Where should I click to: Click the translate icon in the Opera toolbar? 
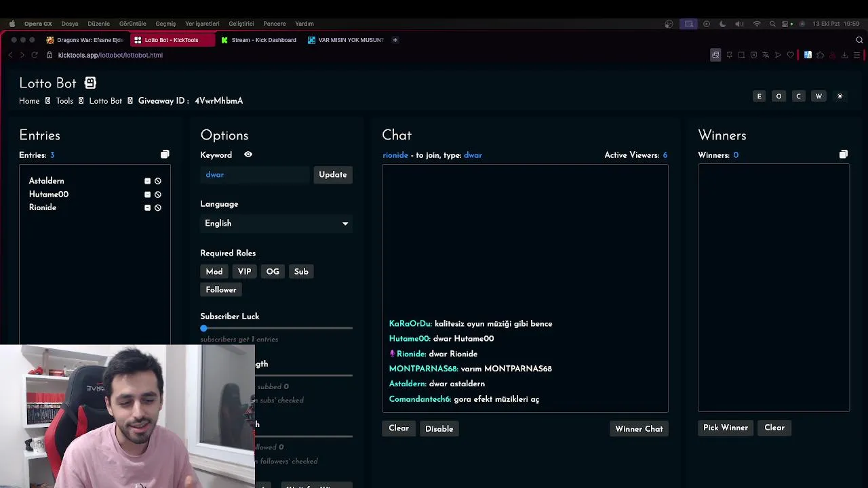[x=766, y=55]
